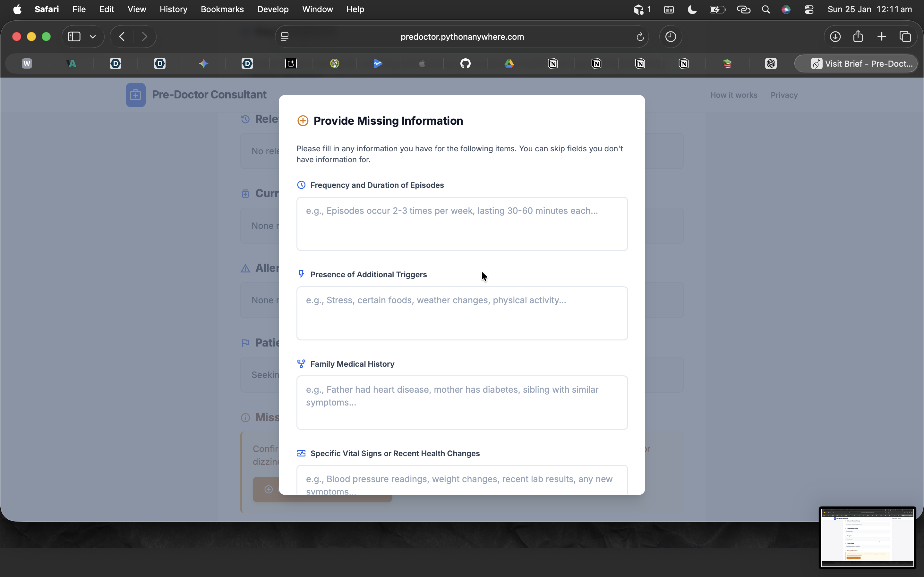The image size is (924, 577).
Task: Open the Bookmarks menu
Action: (x=222, y=9)
